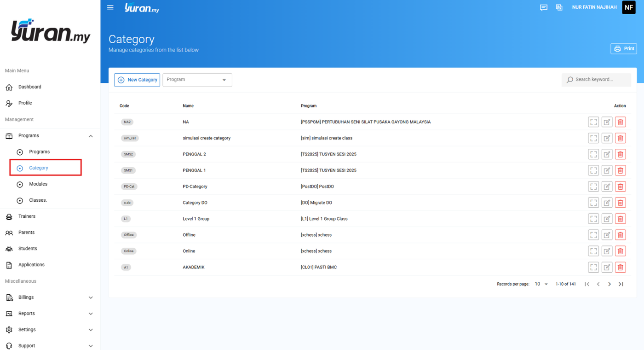644x350 pixels.
Task: Open the chat messages icon in header
Action: 544,7
